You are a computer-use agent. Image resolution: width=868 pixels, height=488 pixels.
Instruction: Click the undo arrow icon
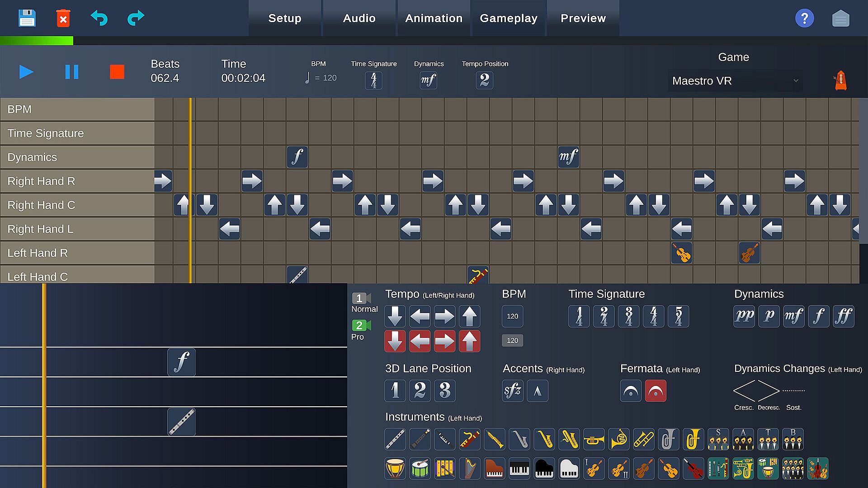(99, 18)
